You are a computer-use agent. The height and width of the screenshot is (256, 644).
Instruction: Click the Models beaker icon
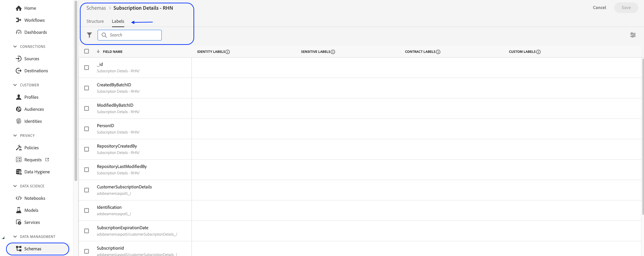click(19, 210)
